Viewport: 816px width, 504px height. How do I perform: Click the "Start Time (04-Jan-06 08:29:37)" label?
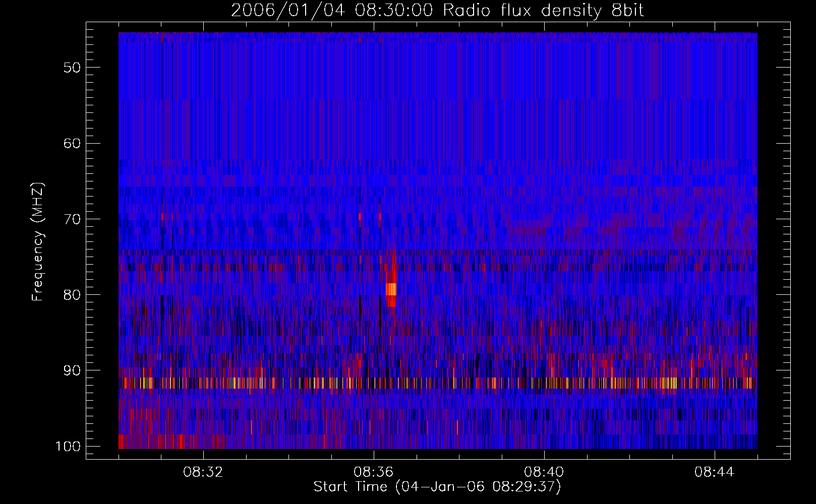point(437,487)
